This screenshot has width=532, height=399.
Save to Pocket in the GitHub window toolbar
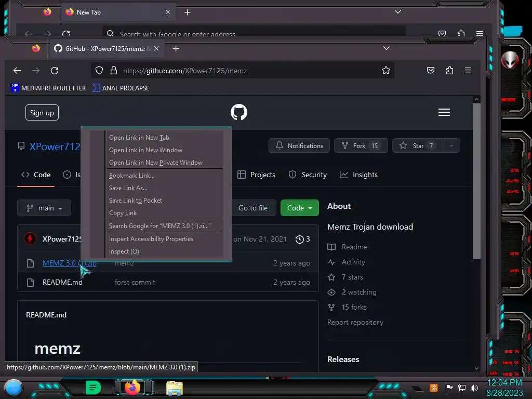431,70
